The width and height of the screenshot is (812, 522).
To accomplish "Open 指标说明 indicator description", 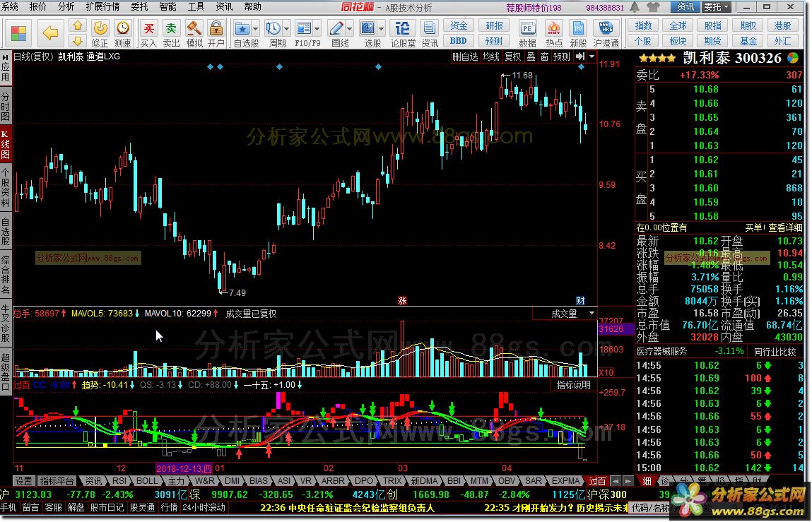I will tap(574, 385).
